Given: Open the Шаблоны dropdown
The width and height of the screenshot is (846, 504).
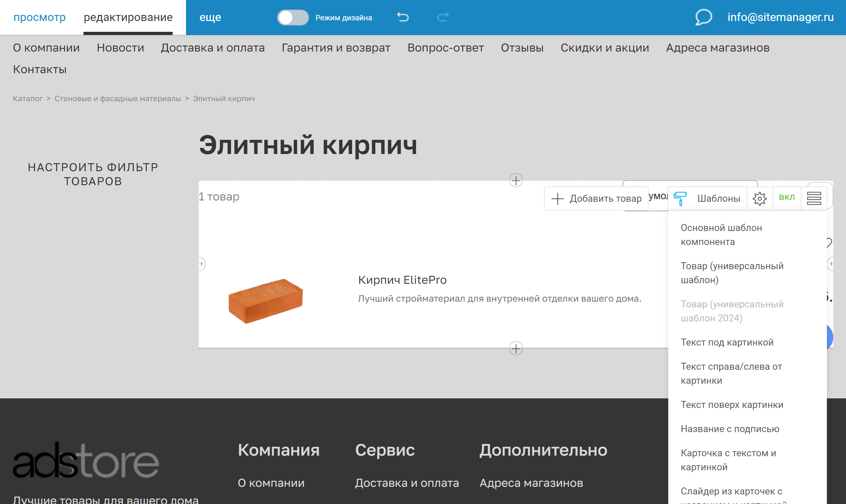Looking at the screenshot, I should click(x=718, y=198).
